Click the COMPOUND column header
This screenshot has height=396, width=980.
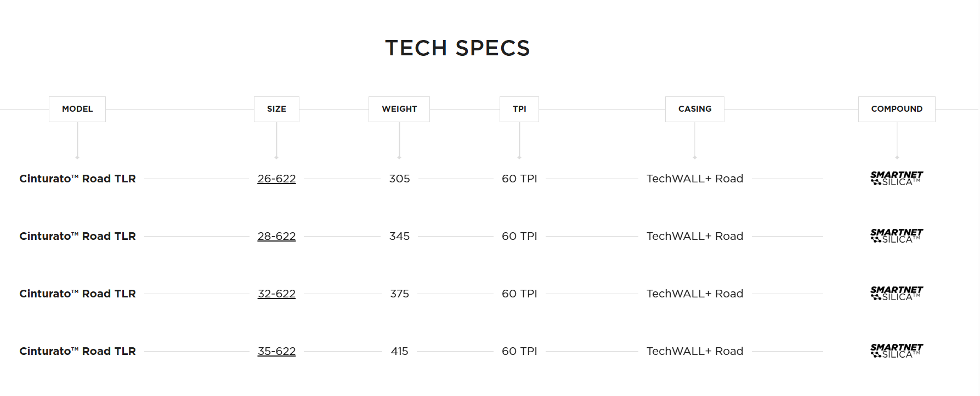pos(897,109)
